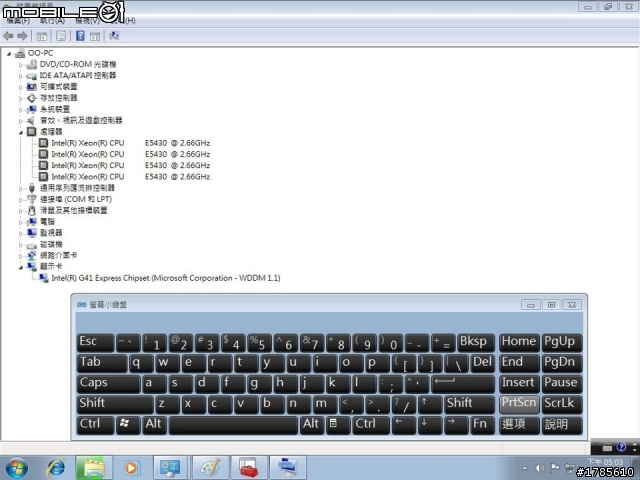The height and width of the screenshot is (480, 640).
Task: Switch to Paint on the taskbar
Action: click(211, 468)
